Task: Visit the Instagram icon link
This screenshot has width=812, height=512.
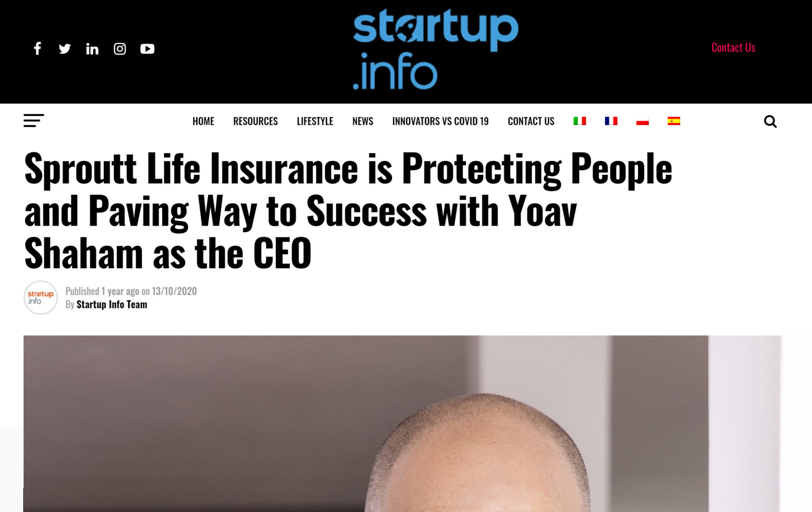Action: (120, 49)
